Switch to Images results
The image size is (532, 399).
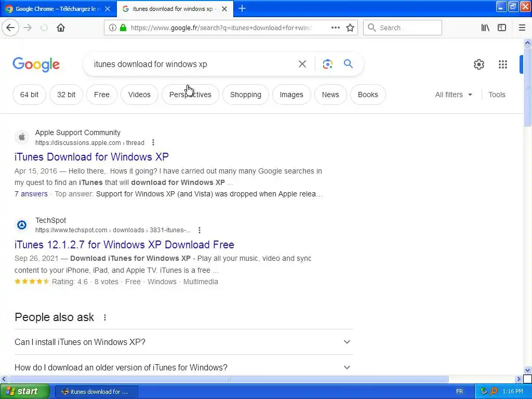pyautogui.click(x=291, y=95)
